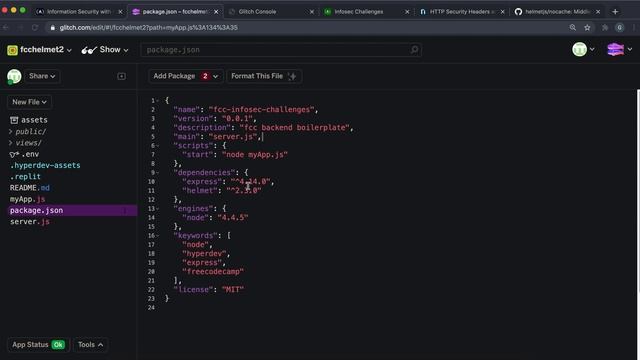Switch to the Infosec Challenges browser tab
Viewport: 640px width, 360px height.
coord(366,12)
